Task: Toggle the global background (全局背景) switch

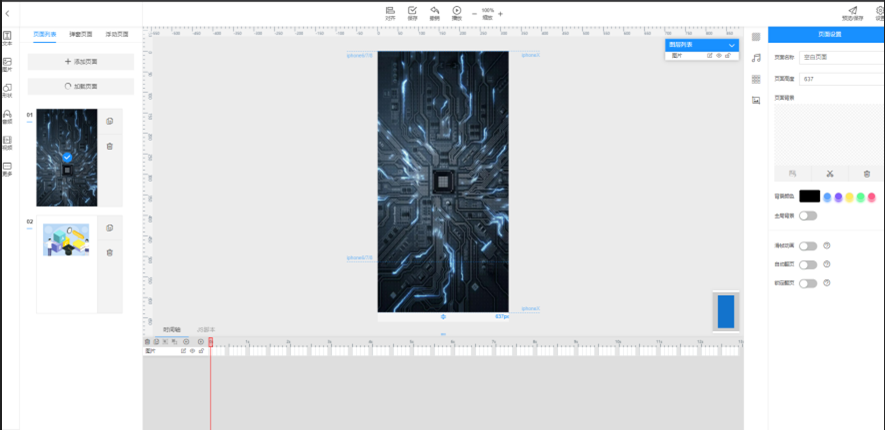Action: (x=807, y=215)
